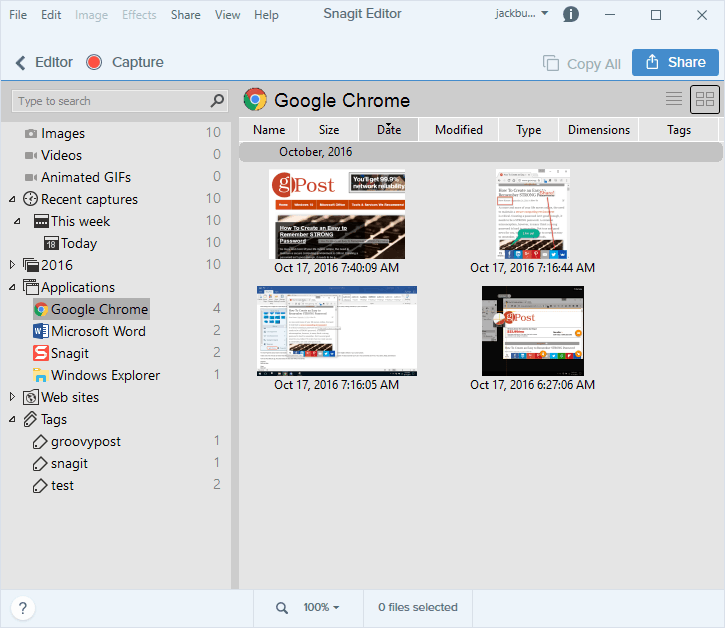The image size is (725, 628).
Task: Click the zoom magnifier icon in status bar
Action: (282, 608)
